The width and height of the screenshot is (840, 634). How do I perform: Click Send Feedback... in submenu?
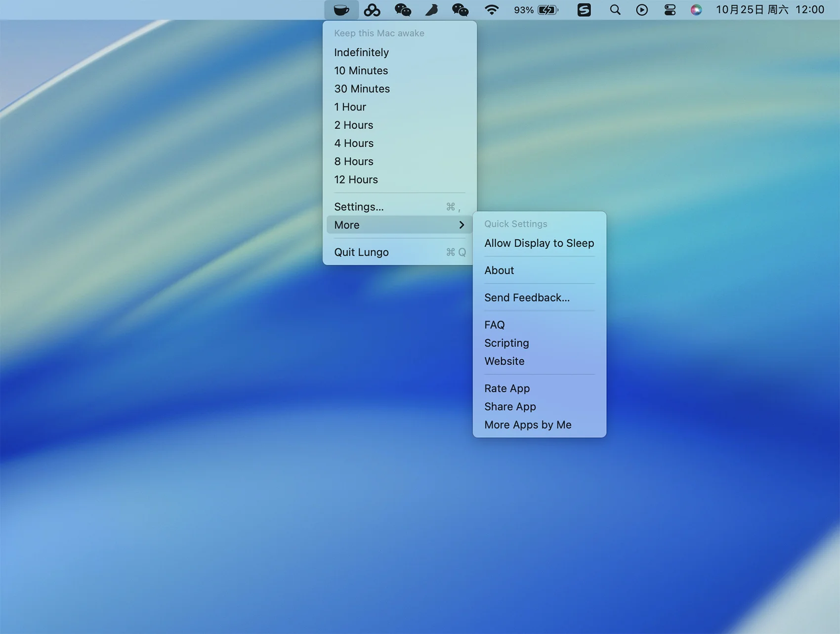click(527, 297)
